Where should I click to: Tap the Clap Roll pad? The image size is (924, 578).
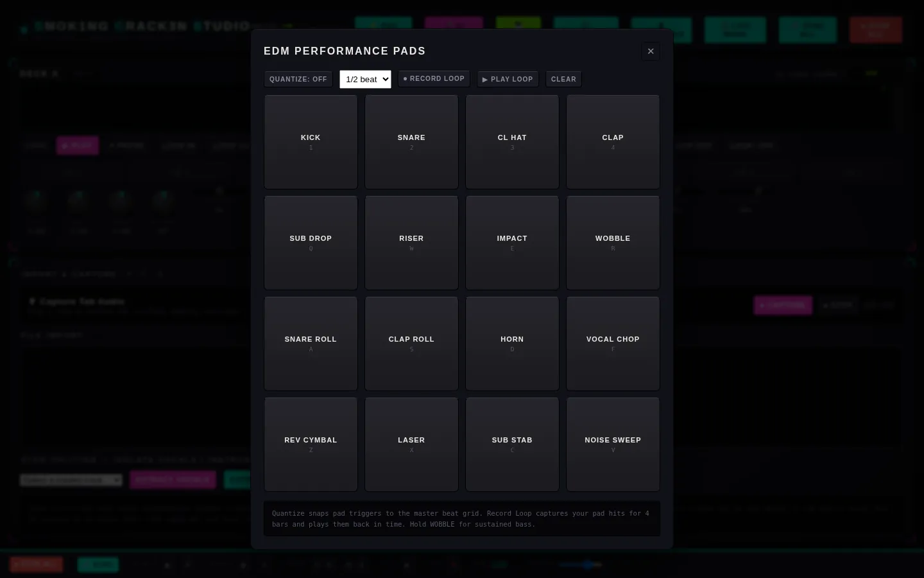(x=411, y=344)
